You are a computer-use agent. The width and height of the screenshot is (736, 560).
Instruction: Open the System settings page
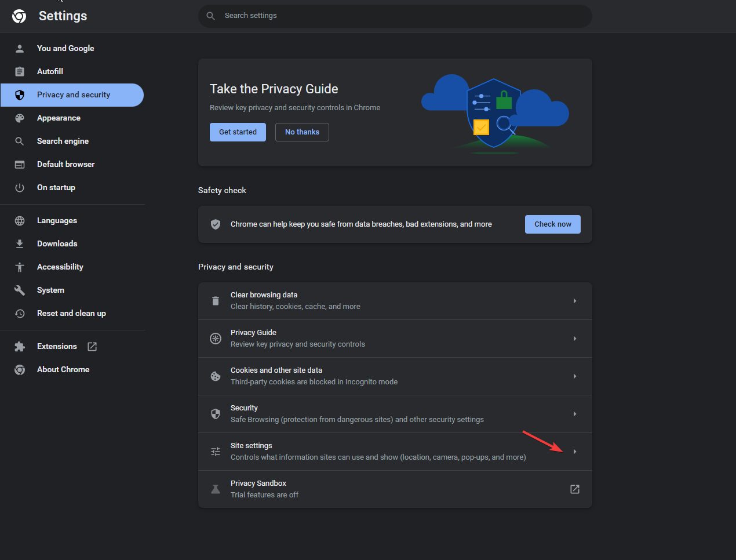click(72, 290)
